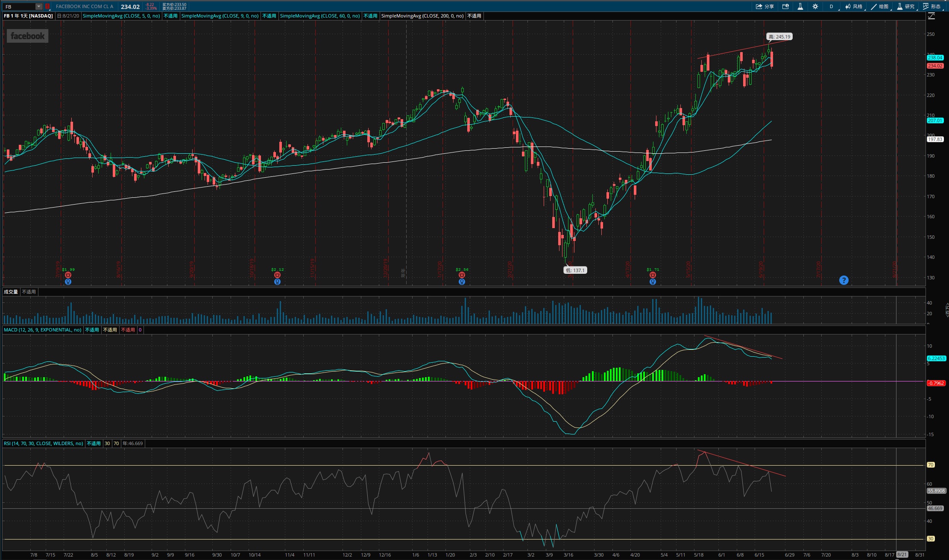The image size is (949, 560).
Task: Click the MACD label's 0 zero-line box
Action: [x=140, y=330]
